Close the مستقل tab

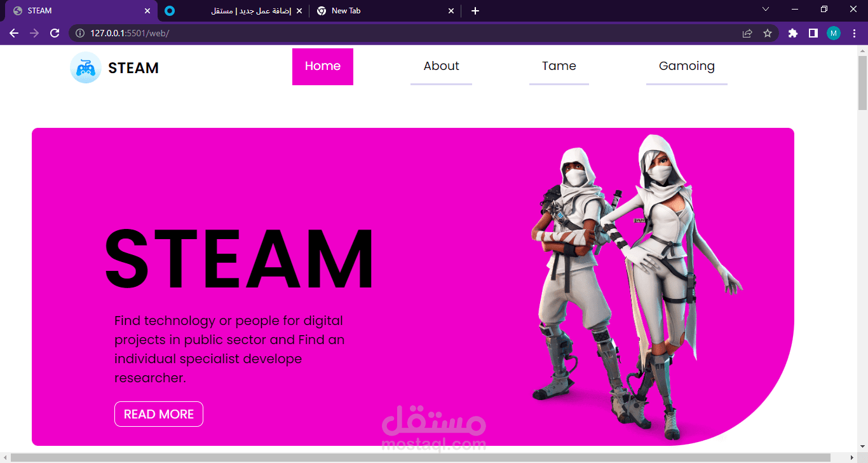pyautogui.click(x=299, y=11)
